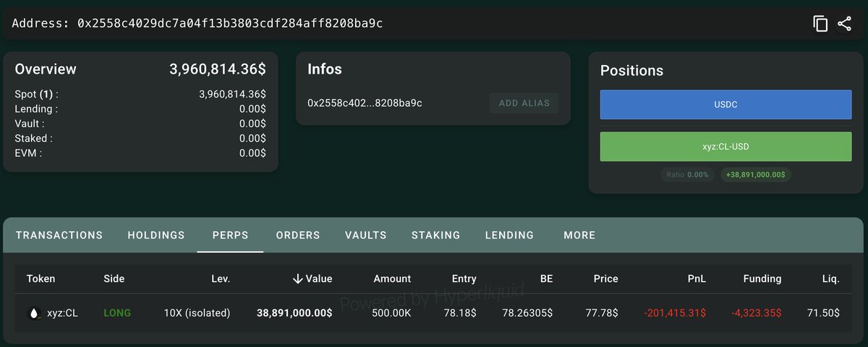Click the PnL column header
Screen dimensions: 868x347
click(697, 278)
